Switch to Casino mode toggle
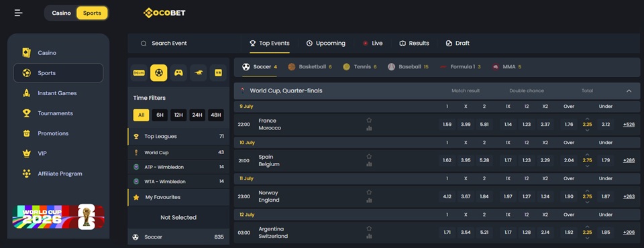 click(x=61, y=13)
